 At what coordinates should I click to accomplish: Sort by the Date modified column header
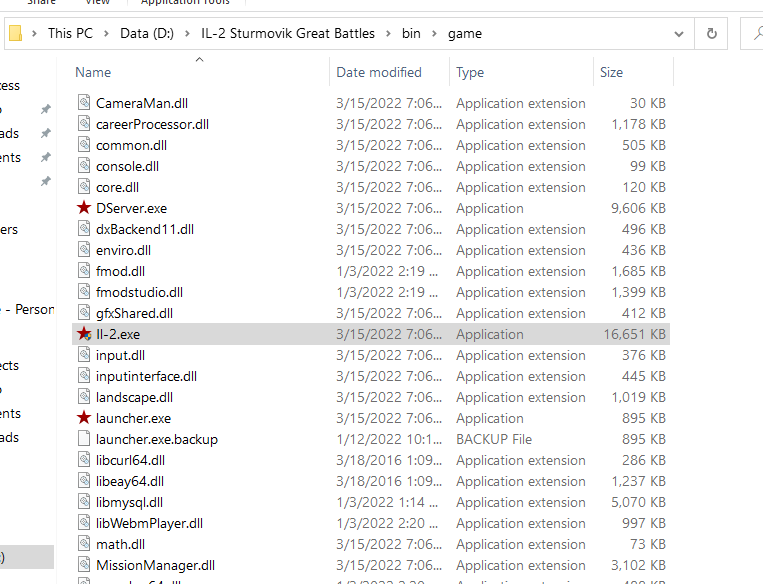coord(379,72)
